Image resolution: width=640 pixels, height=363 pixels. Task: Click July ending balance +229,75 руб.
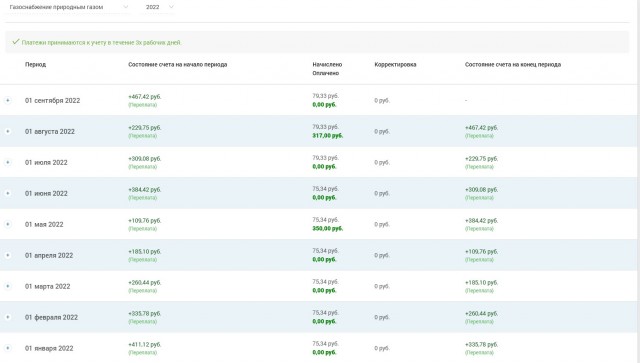tap(481, 159)
